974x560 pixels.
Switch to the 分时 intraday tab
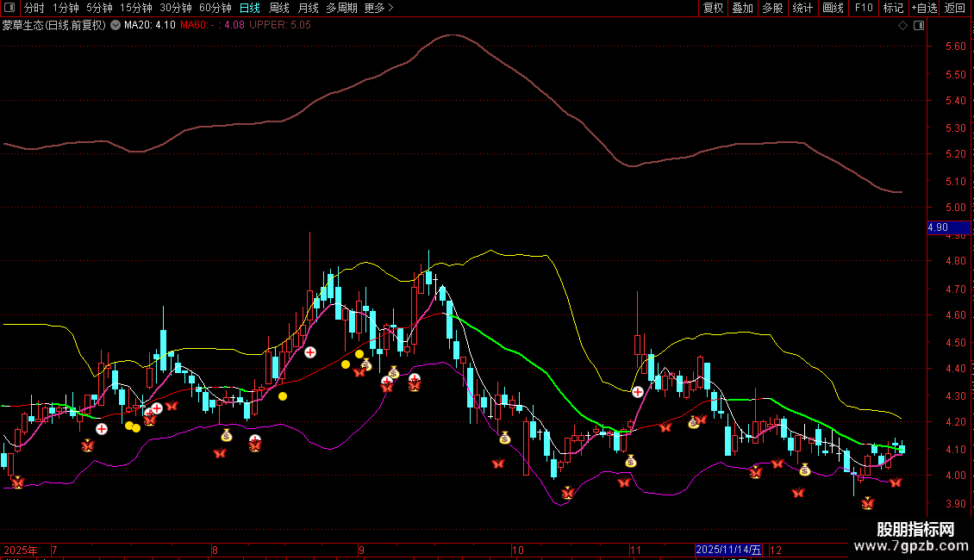pyautogui.click(x=34, y=8)
